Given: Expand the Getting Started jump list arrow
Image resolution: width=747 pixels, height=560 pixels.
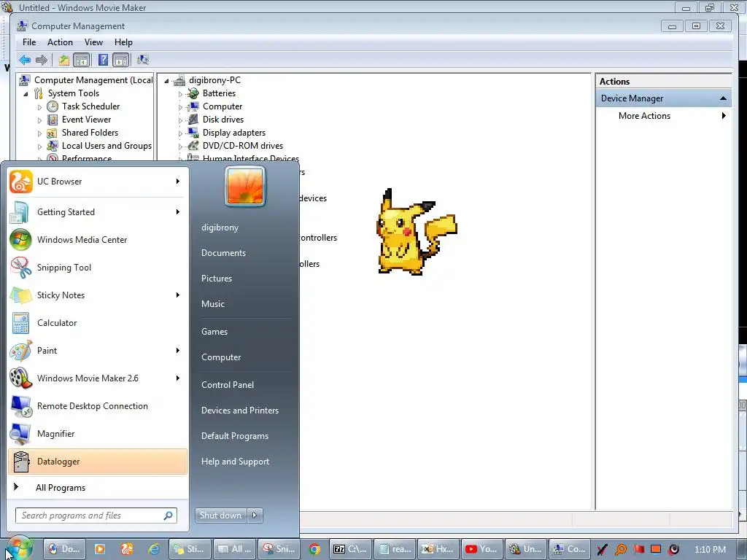Looking at the screenshot, I should [x=178, y=212].
